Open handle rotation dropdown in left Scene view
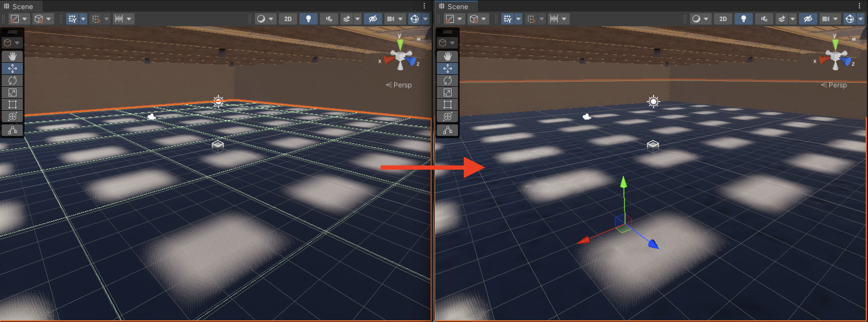The height and width of the screenshot is (322, 868). tap(43, 19)
